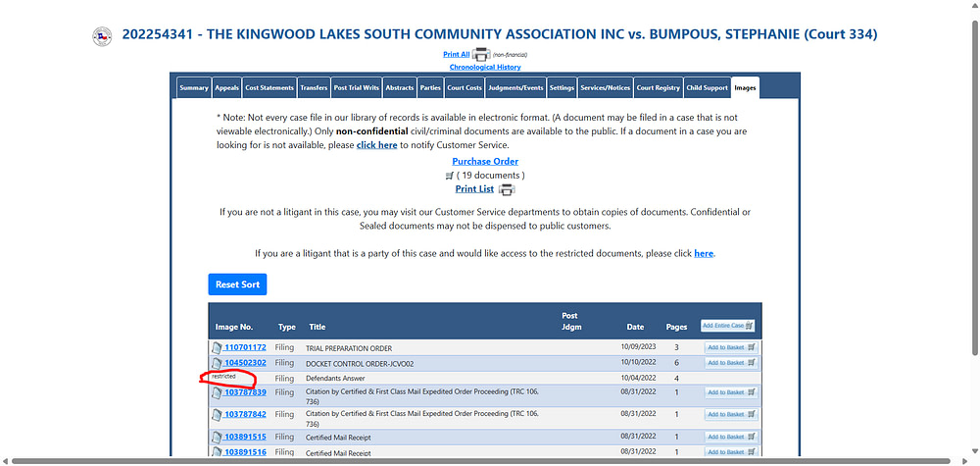The image size is (980, 466).
Task: Open the Chronological History link
Action: click(x=485, y=67)
